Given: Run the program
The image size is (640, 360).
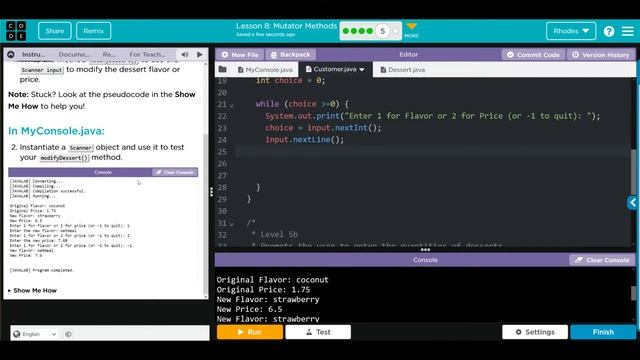Looking at the screenshot, I should (250, 332).
